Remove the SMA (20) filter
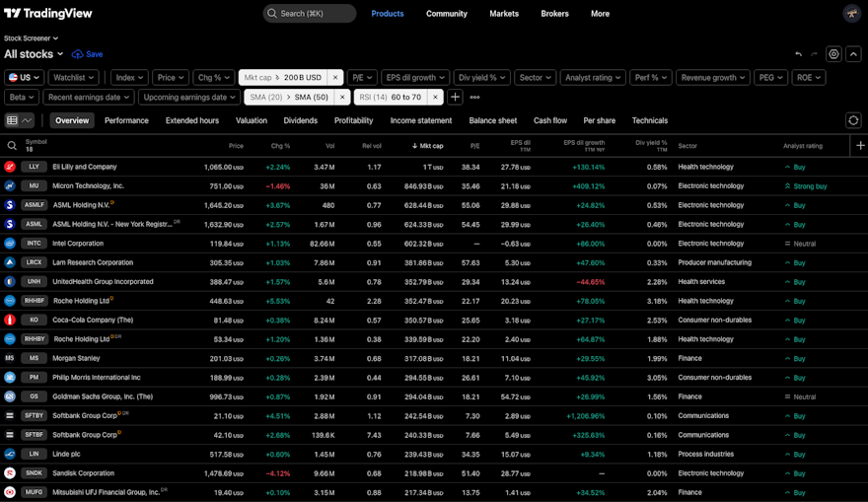Screen dimensions: 868x502 pyautogui.click(x=342, y=97)
